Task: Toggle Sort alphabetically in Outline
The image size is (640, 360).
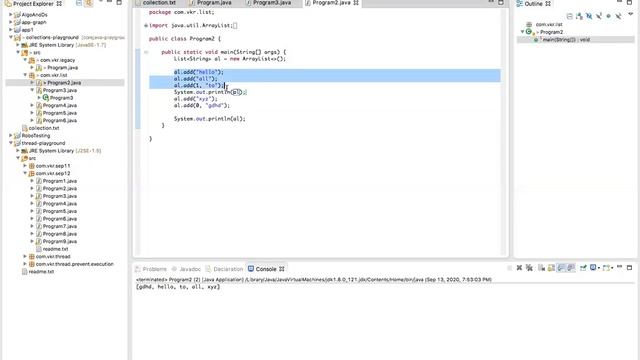Action: [579, 16]
